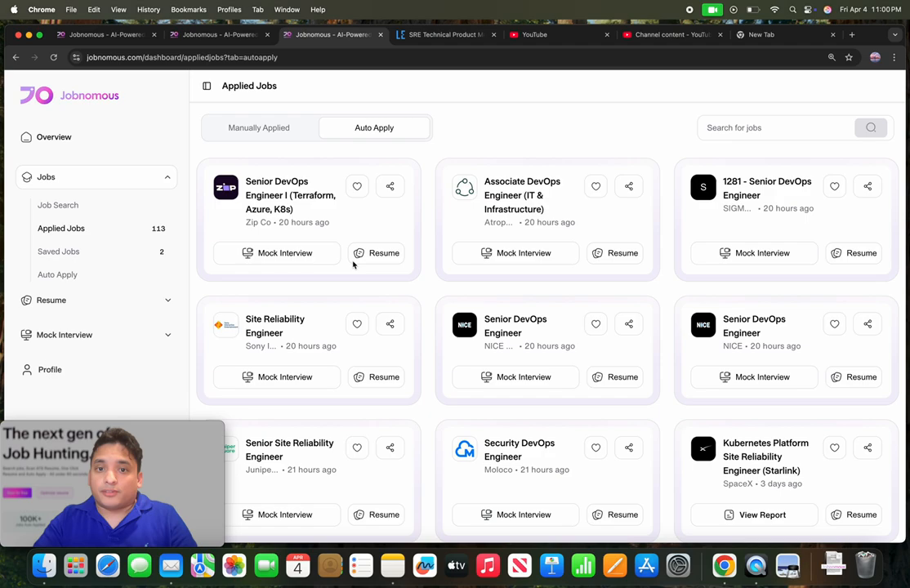Click the browser reload button
This screenshot has width=910, height=588.
tap(53, 57)
